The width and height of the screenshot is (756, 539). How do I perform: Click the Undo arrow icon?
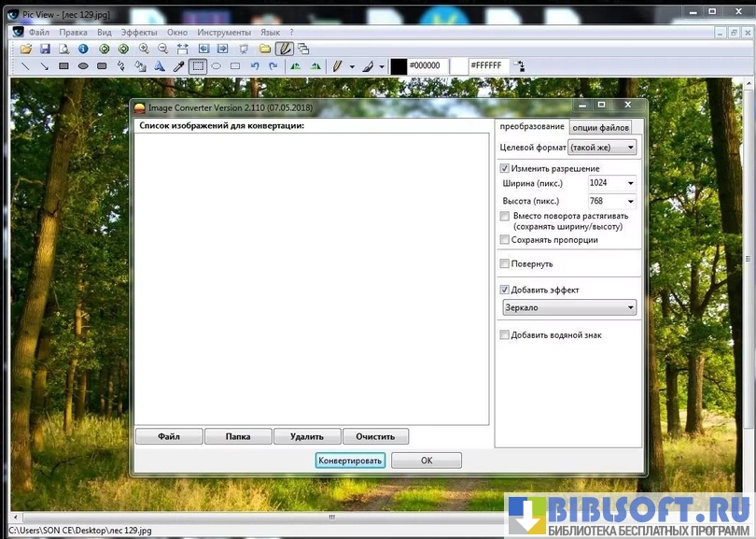tap(255, 66)
